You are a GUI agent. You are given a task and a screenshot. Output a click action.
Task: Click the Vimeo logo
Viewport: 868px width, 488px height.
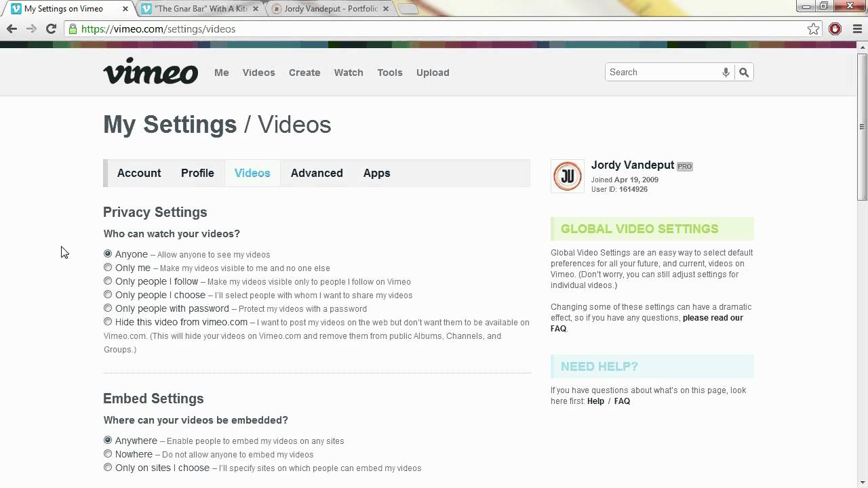click(151, 70)
